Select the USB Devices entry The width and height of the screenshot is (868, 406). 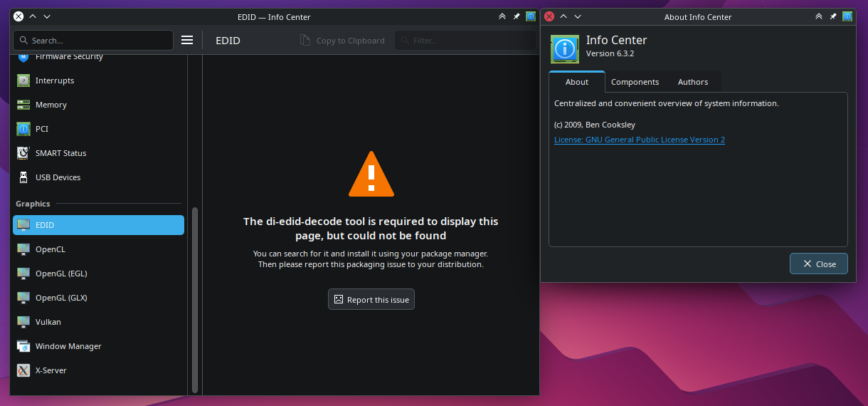pyautogui.click(x=98, y=177)
